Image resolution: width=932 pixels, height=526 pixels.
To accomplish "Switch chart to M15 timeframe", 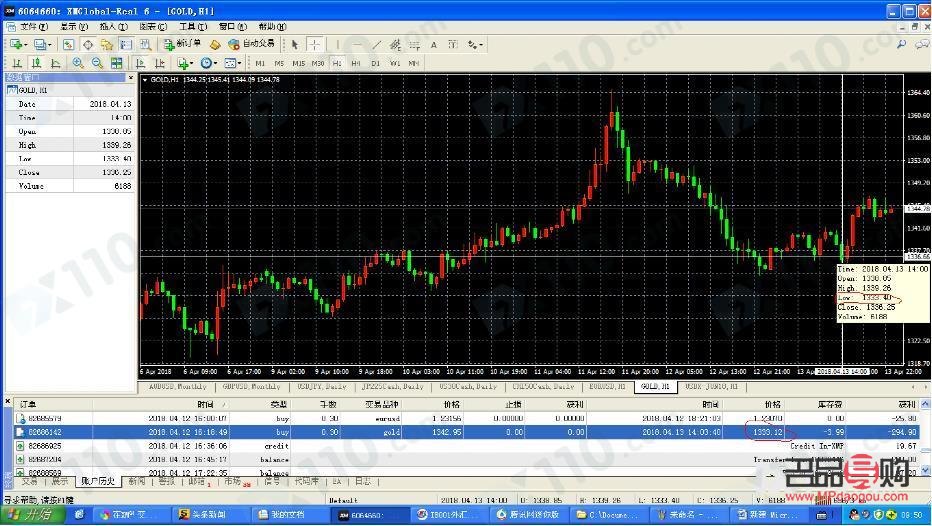I will 298,63.
